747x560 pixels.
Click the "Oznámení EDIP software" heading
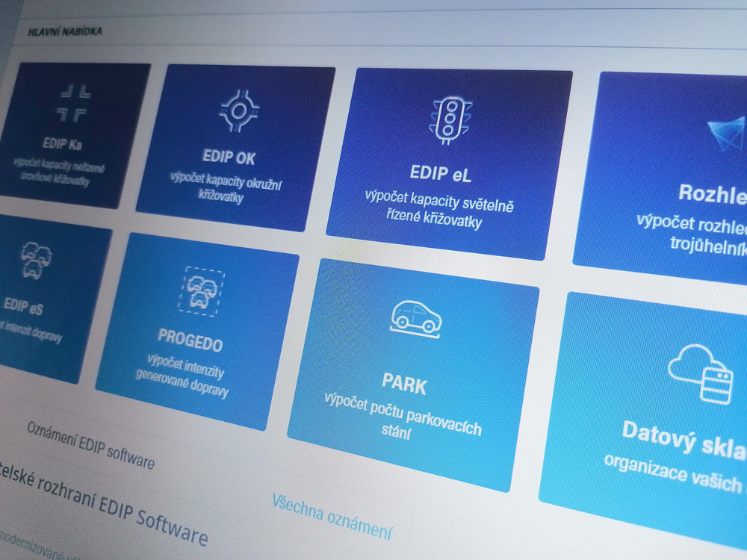(x=90, y=444)
